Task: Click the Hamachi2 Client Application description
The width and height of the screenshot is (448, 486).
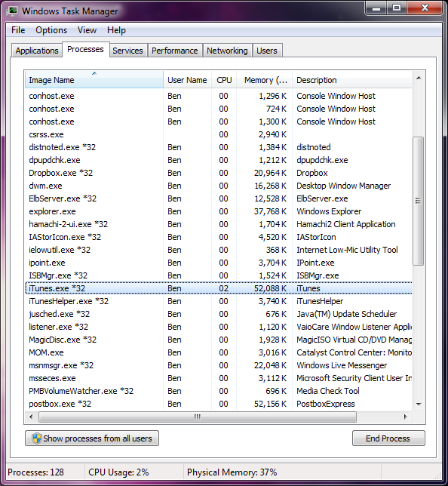Action: [346, 224]
